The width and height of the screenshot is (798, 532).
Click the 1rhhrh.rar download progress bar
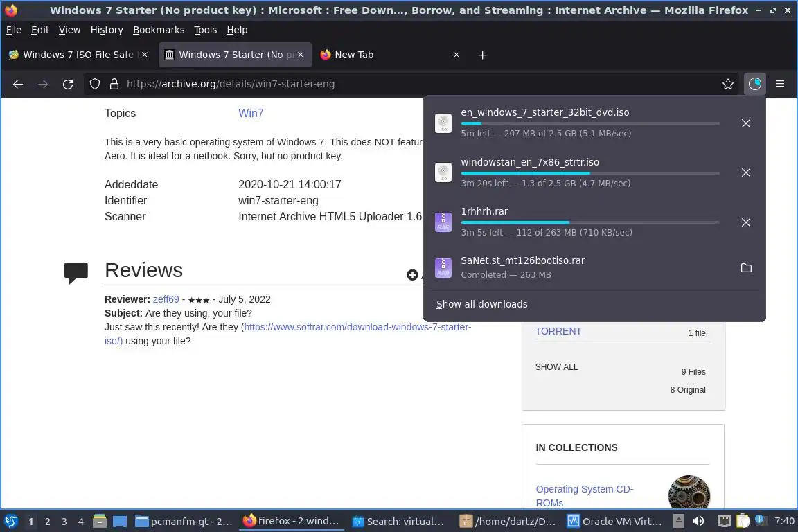pos(590,222)
